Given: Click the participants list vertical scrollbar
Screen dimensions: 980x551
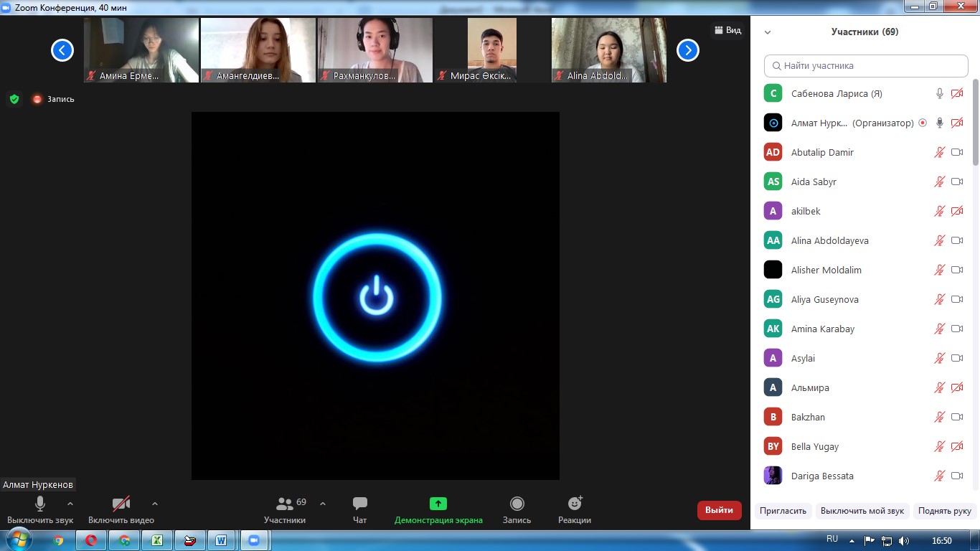Looking at the screenshot, I should tap(975, 122).
